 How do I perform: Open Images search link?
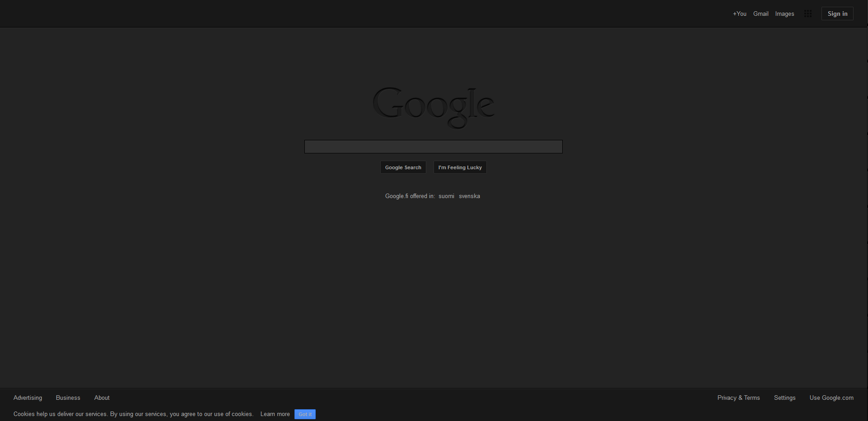784,14
